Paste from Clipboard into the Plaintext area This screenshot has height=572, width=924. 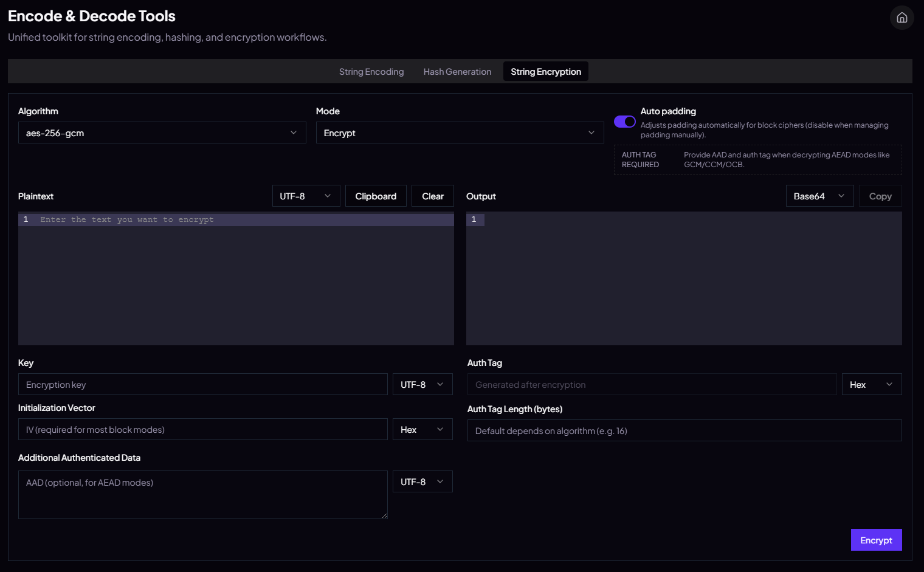376,196
